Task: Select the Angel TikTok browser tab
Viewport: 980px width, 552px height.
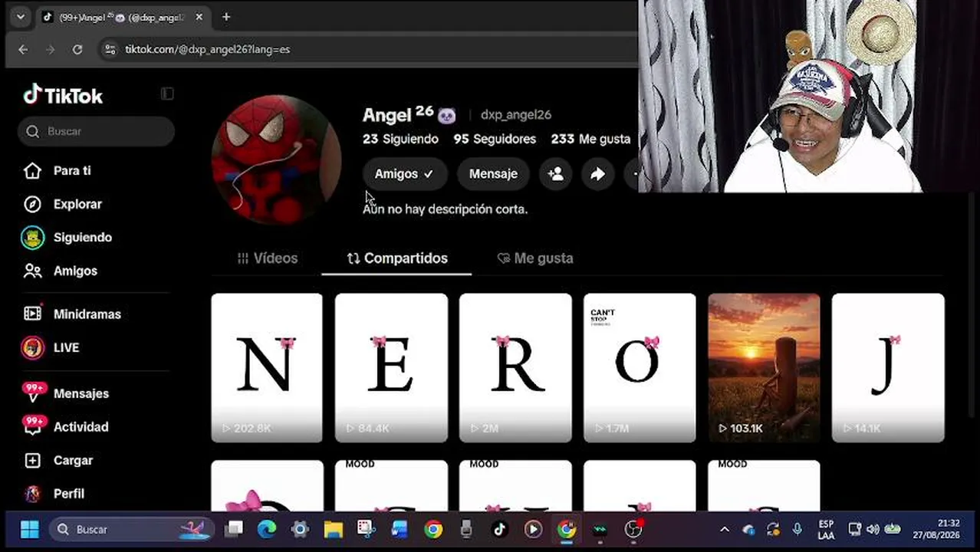Action: point(123,17)
